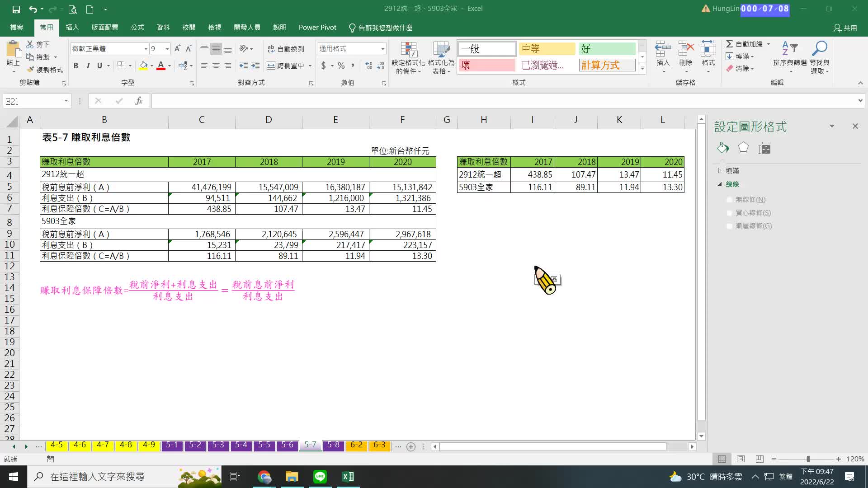Click the Orientation text-angle icon
The width and height of the screenshot is (868, 488).
pyautogui.click(x=244, y=49)
